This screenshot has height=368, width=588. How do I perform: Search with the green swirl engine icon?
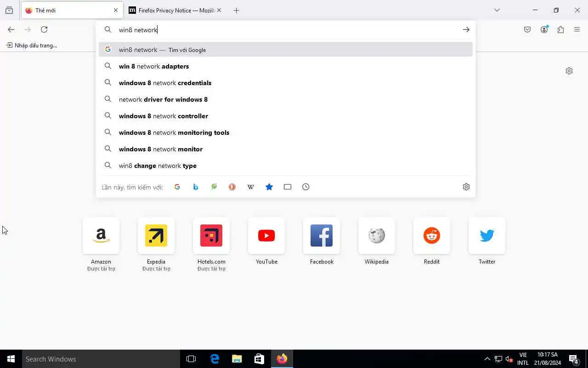[214, 187]
